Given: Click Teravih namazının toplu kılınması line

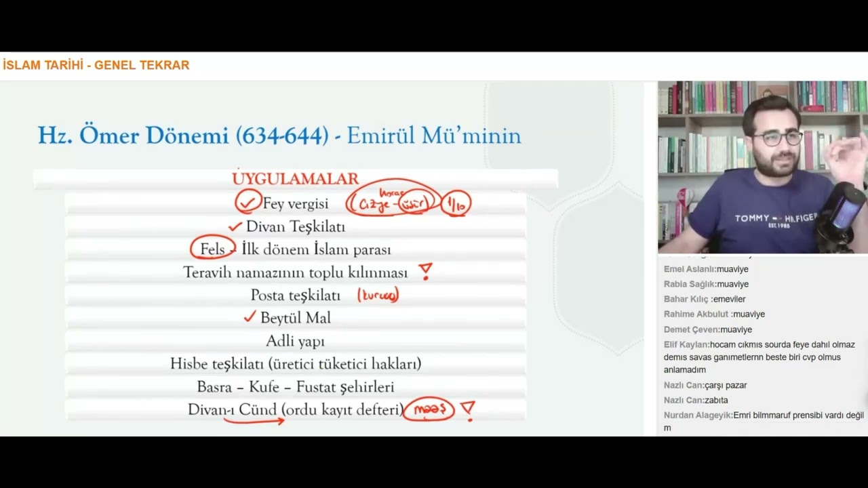Looking at the screenshot, I should click(x=295, y=272).
